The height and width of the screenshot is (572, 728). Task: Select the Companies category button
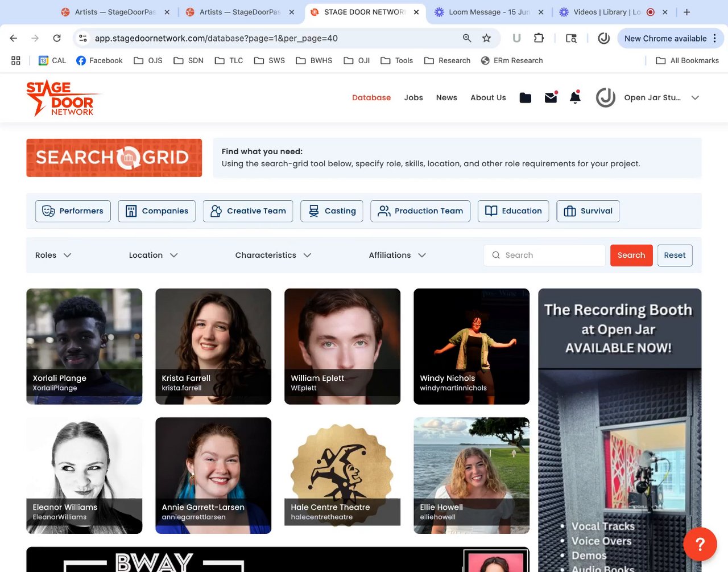coord(157,211)
